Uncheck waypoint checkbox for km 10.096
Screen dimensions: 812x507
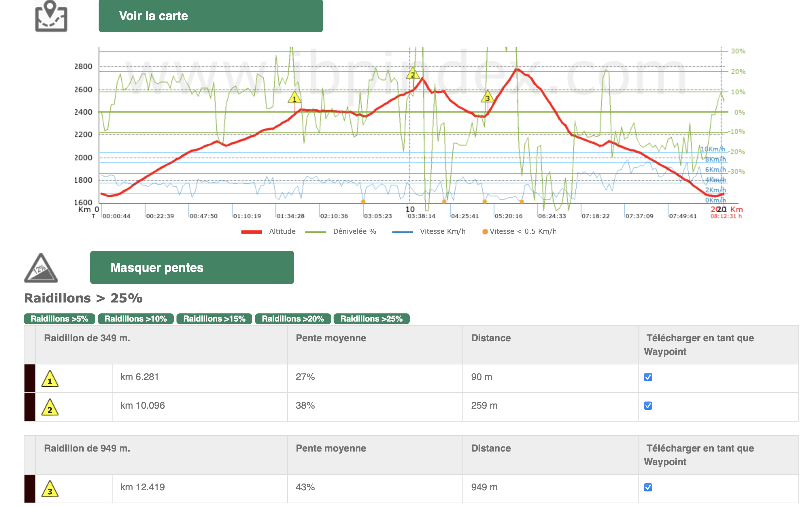tap(648, 406)
